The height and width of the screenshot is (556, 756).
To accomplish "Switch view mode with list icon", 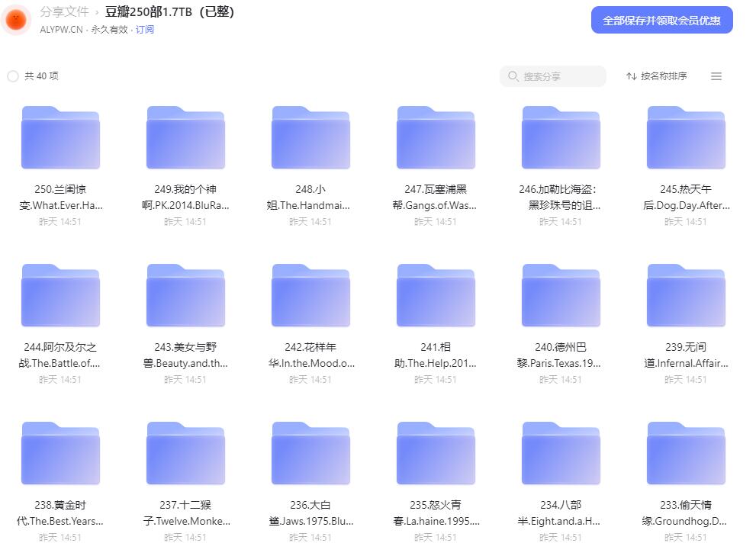I will [716, 76].
